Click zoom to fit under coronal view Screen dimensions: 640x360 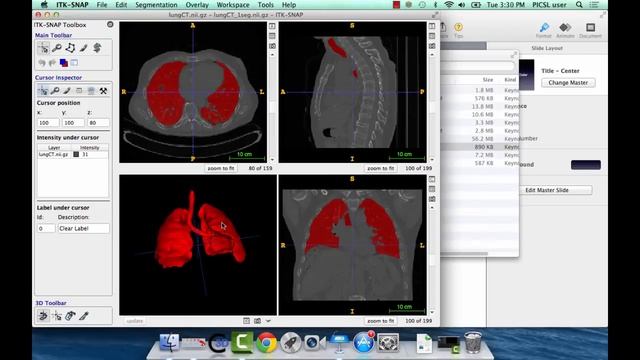click(380, 321)
